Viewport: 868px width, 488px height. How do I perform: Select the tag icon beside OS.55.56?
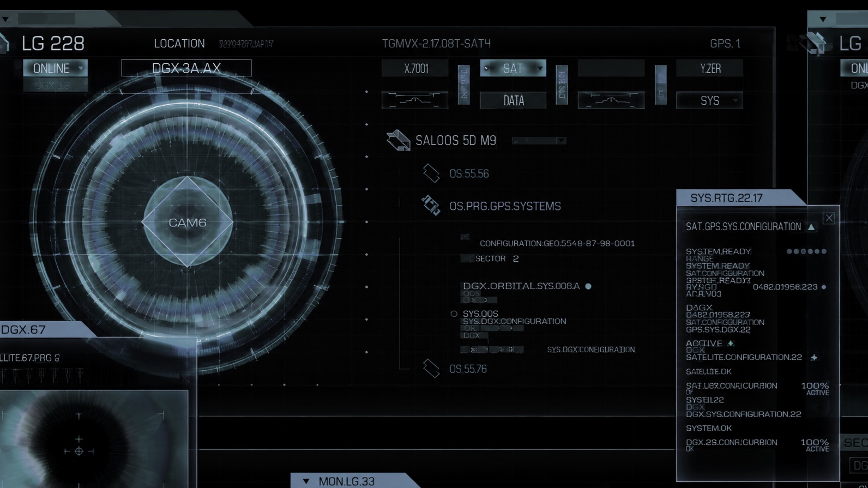pos(431,173)
